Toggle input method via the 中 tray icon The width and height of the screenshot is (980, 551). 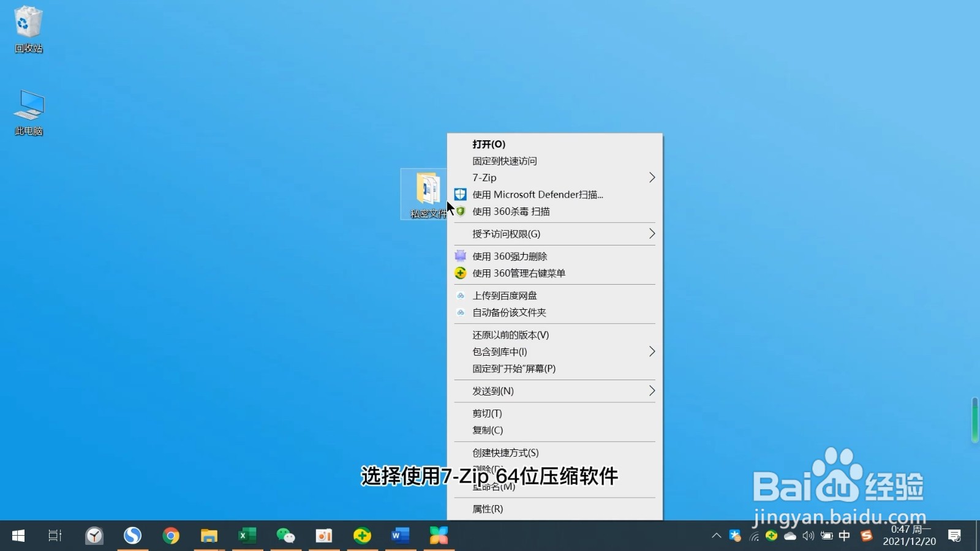844,536
